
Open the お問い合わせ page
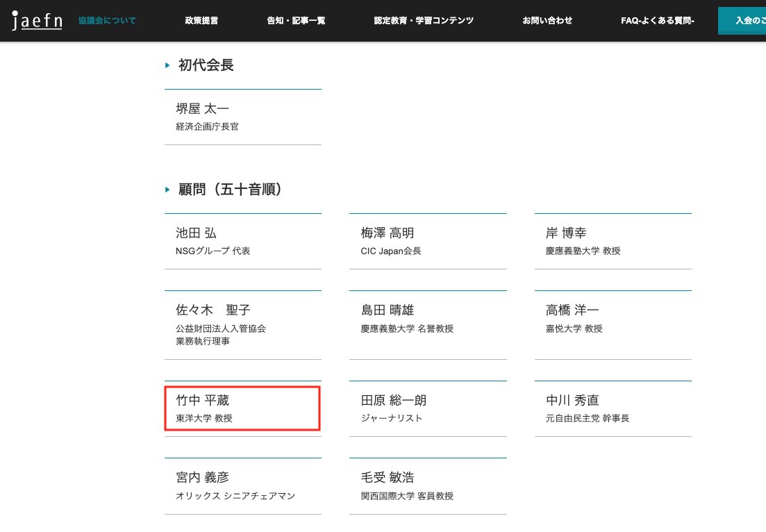coord(547,21)
